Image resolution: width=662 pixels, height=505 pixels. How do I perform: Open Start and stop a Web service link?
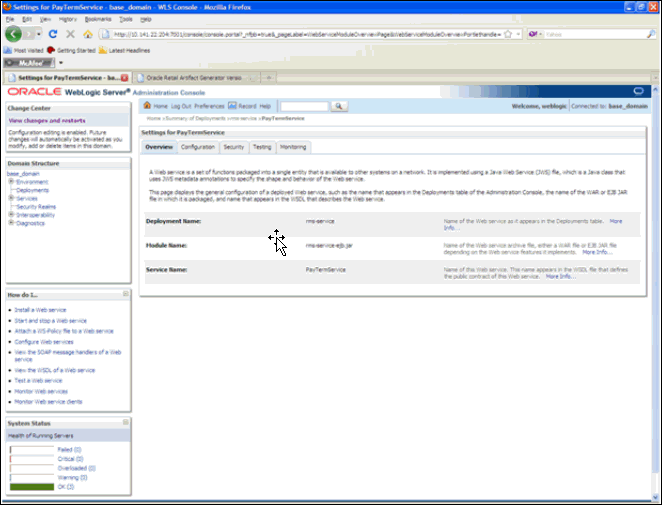[51, 321]
